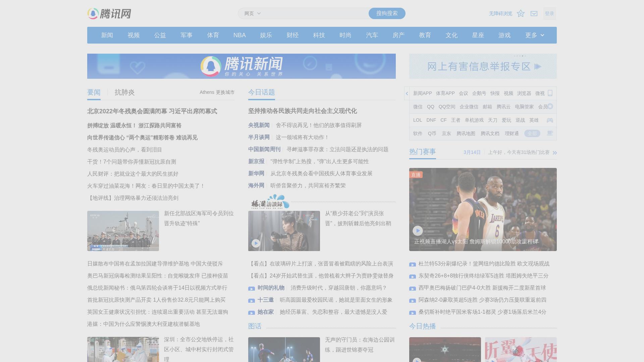The image size is (644, 362).
Task: Click video icon beside 杜兰特53分 headline
Action: point(413,264)
